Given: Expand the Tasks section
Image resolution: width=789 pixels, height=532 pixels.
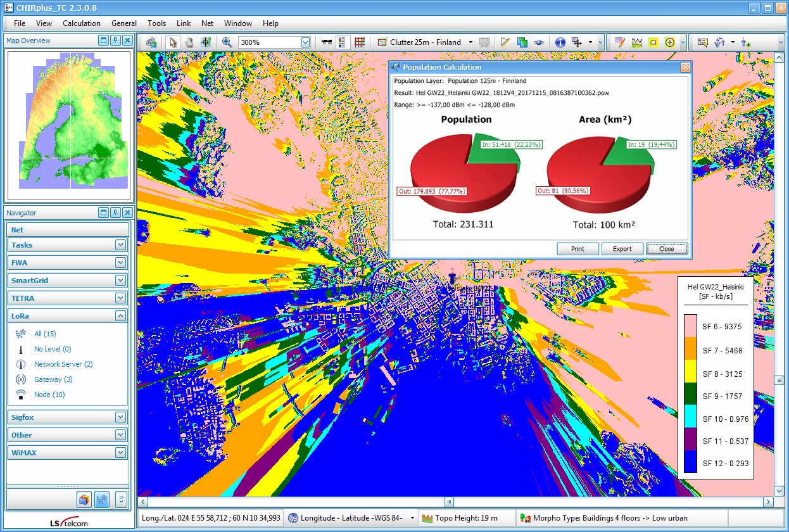Looking at the screenshot, I should [120, 245].
